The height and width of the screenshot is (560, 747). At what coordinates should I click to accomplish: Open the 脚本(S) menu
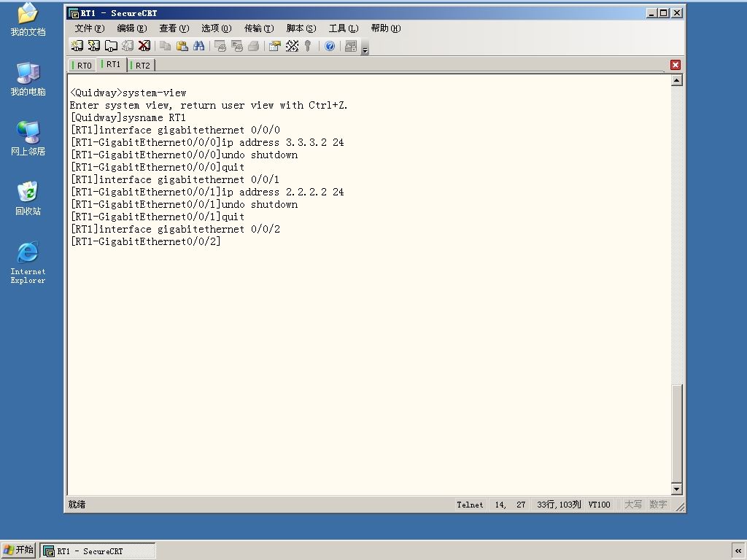(x=301, y=28)
